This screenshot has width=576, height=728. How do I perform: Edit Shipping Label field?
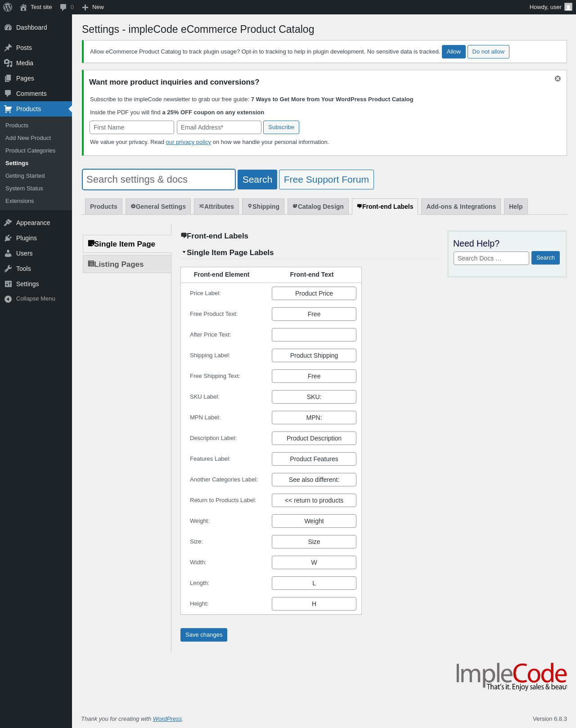(314, 355)
